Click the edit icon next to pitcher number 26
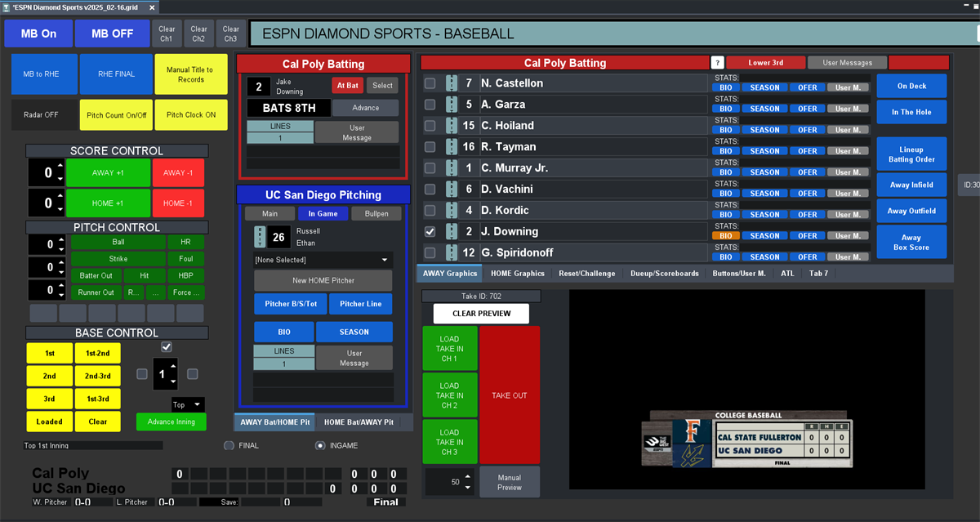The height and width of the screenshot is (522, 980). tap(261, 237)
